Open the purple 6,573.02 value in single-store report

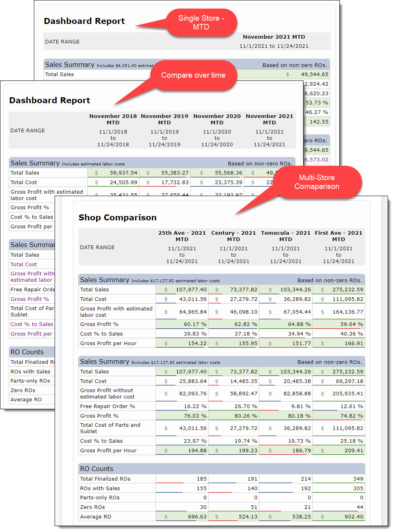[x=317, y=160]
